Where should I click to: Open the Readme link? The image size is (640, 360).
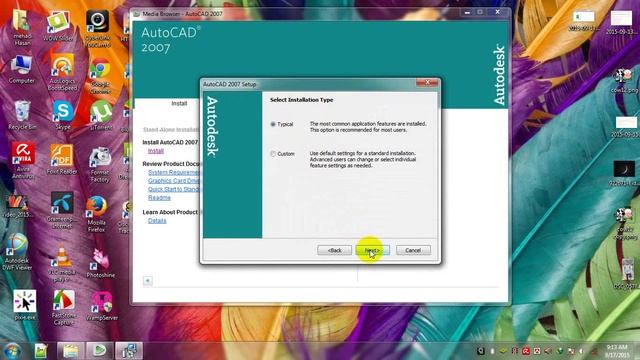[x=159, y=198]
